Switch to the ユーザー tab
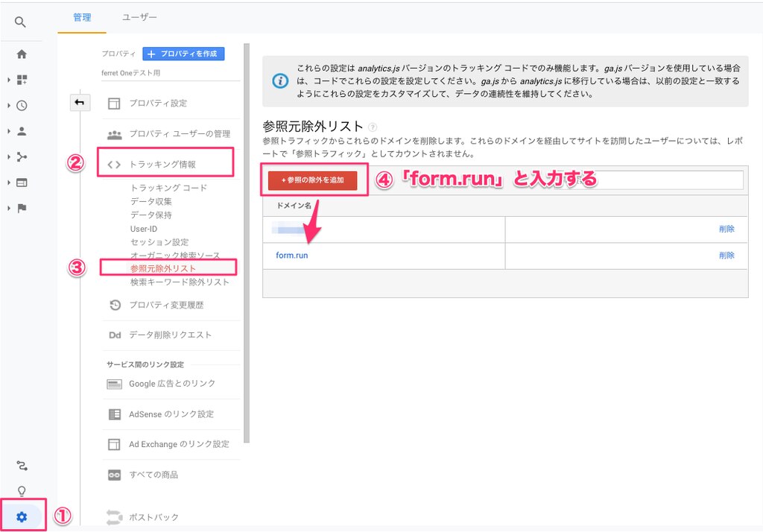Image resolution: width=763 pixels, height=532 pixels. (x=139, y=17)
